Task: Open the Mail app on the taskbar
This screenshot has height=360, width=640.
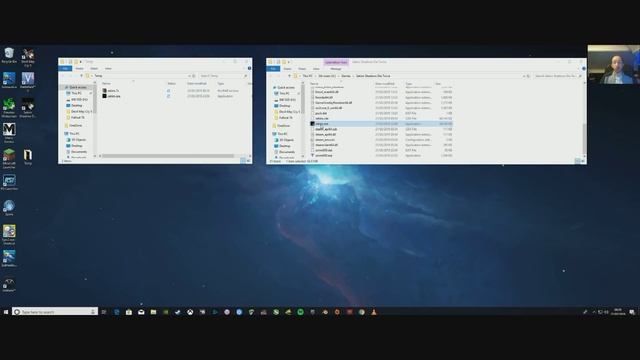Action: click(141, 312)
